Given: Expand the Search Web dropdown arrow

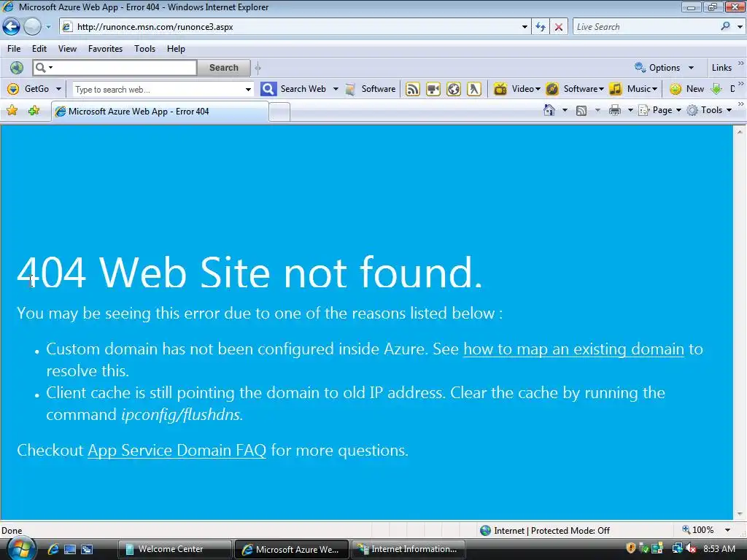Looking at the screenshot, I should [336, 89].
